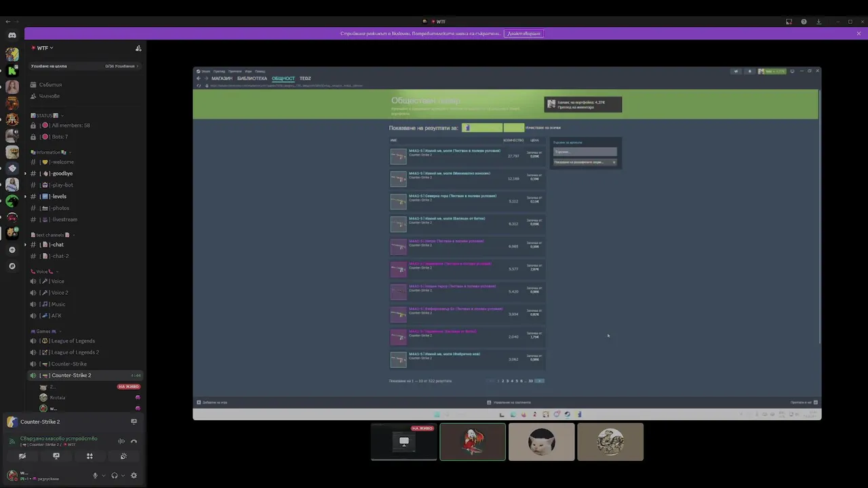Open user settings gear icon
Image resolution: width=868 pixels, height=488 pixels.
134,476
